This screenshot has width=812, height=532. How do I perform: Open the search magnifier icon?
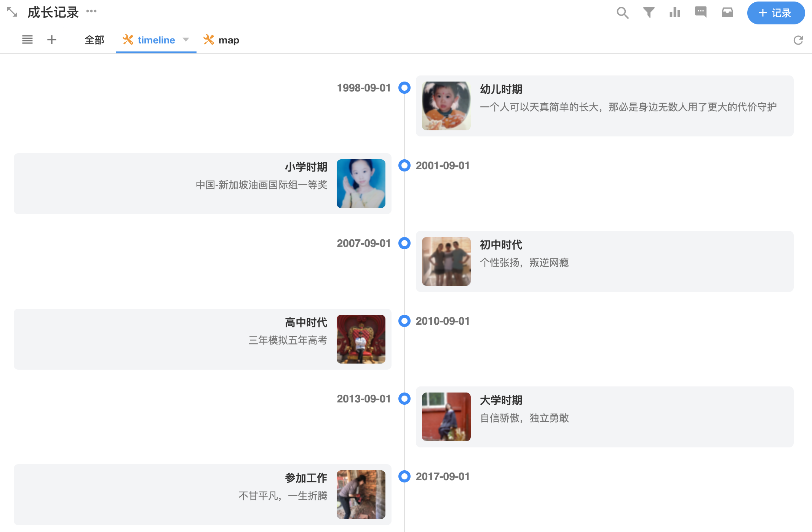coord(622,13)
